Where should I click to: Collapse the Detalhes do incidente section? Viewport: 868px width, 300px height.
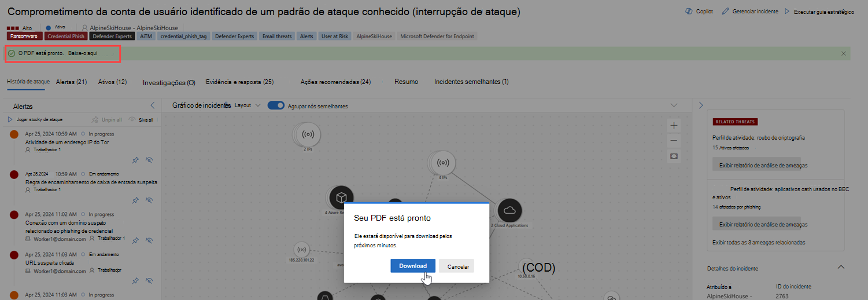point(841,267)
